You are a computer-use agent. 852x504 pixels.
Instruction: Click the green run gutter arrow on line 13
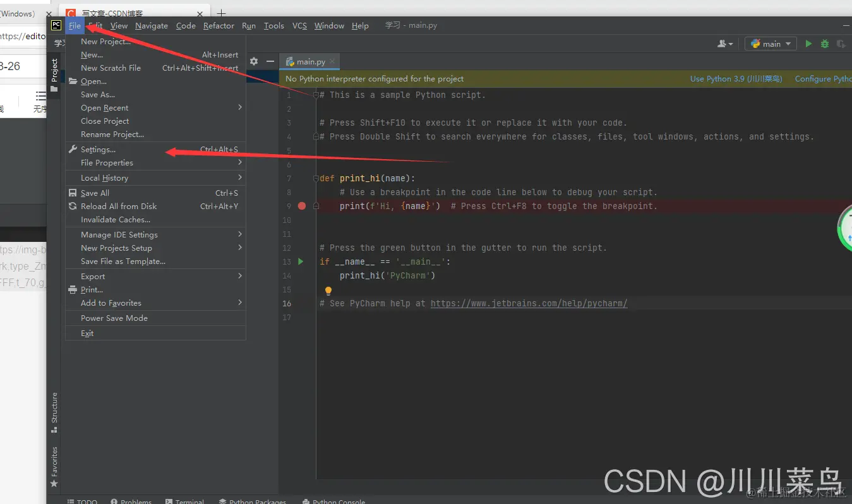point(301,261)
